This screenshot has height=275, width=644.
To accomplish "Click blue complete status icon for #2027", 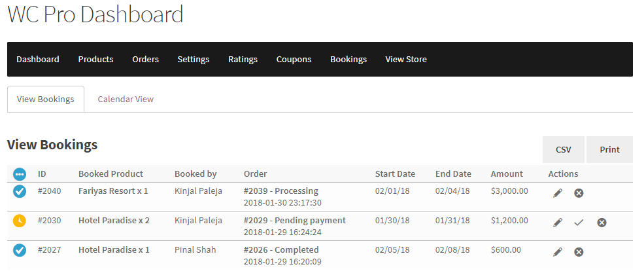I will click(20, 249).
